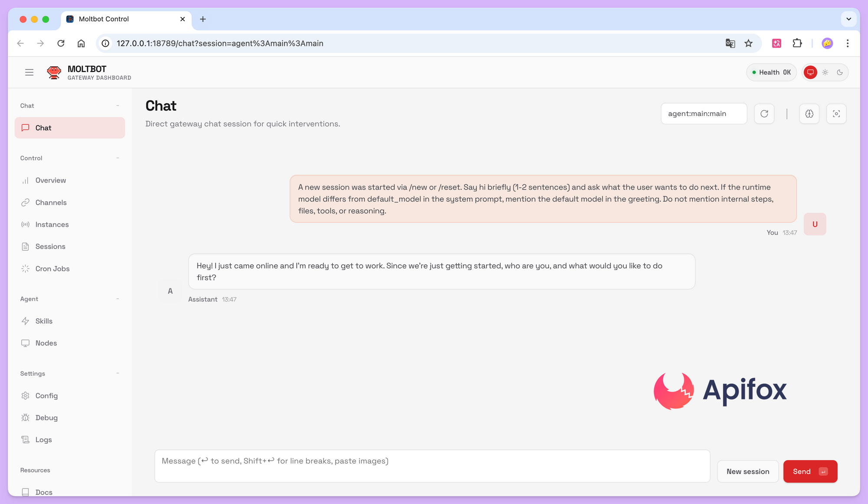Collapse the Control sidebar section
The height and width of the screenshot is (504, 868).
[118, 158]
